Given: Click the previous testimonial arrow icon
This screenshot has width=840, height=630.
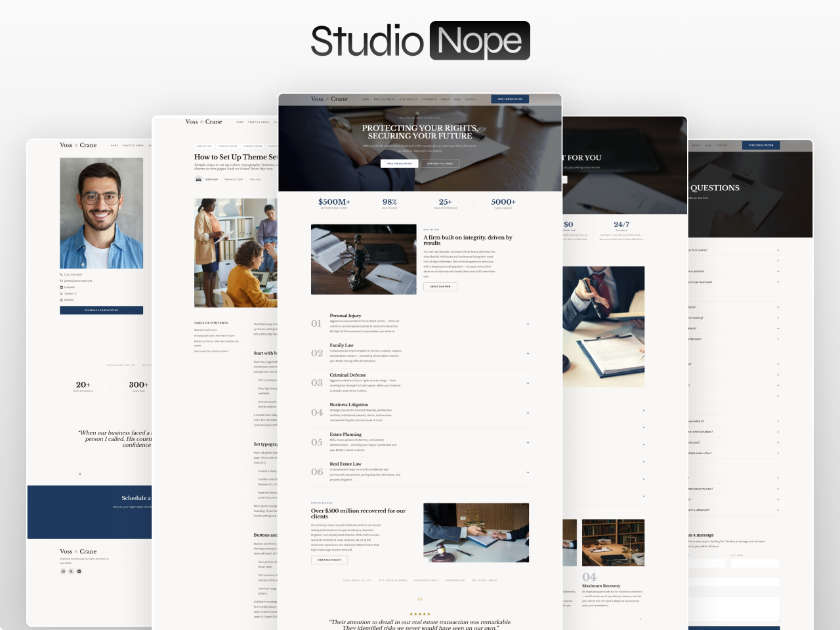Looking at the screenshot, I should click(80, 474).
